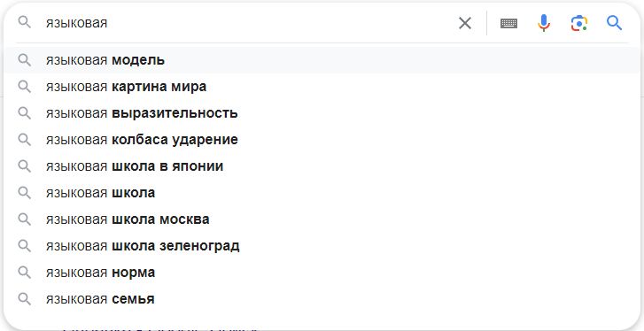Image resolution: width=644 pixels, height=331 pixels.
Task: Open Google Lens image search icon
Action: click(578, 23)
